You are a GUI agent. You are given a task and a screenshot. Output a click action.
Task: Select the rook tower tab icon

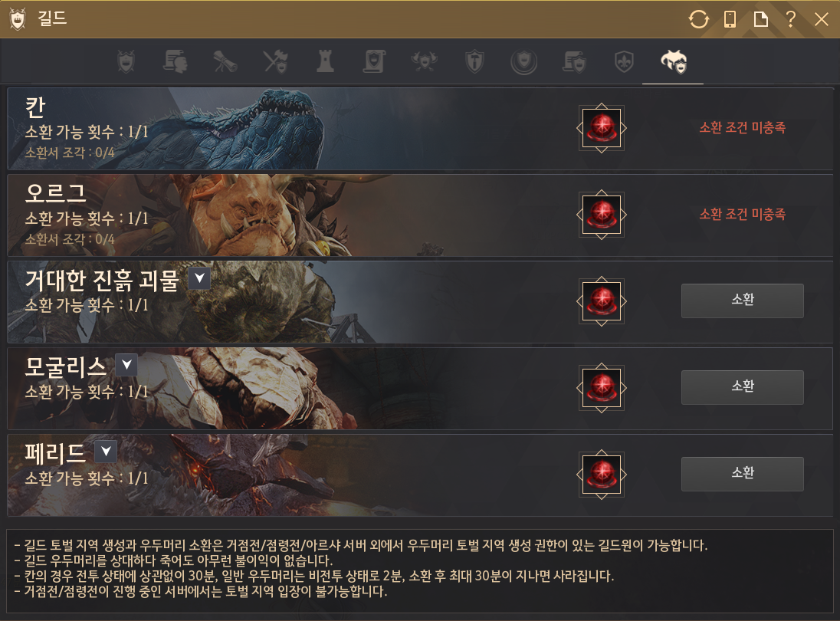325,61
